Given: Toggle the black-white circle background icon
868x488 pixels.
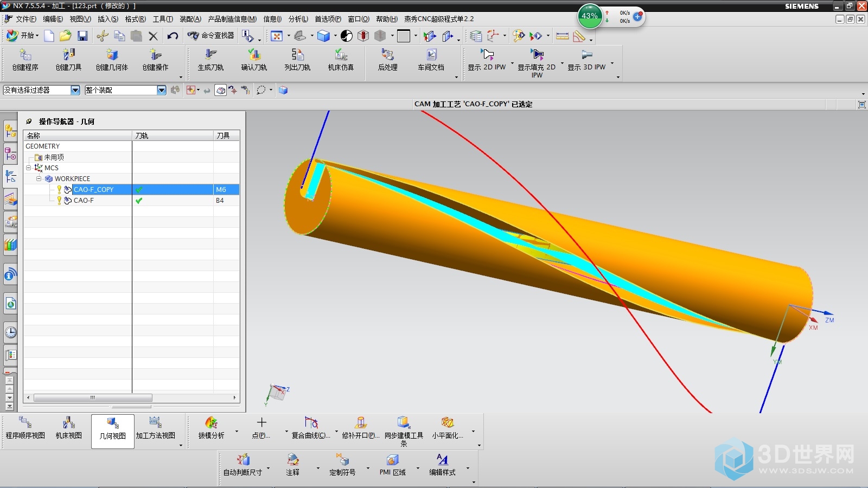Looking at the screenshot, I should 347,36.
